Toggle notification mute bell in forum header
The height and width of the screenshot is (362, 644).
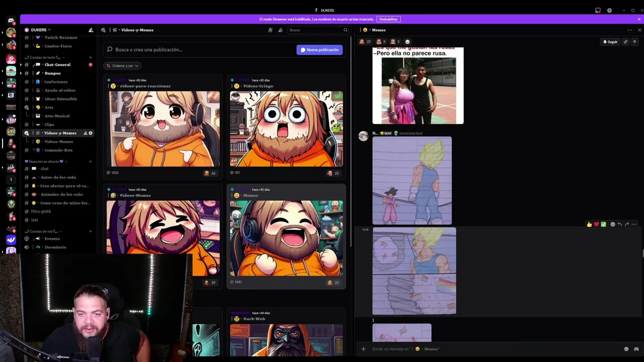270,30
